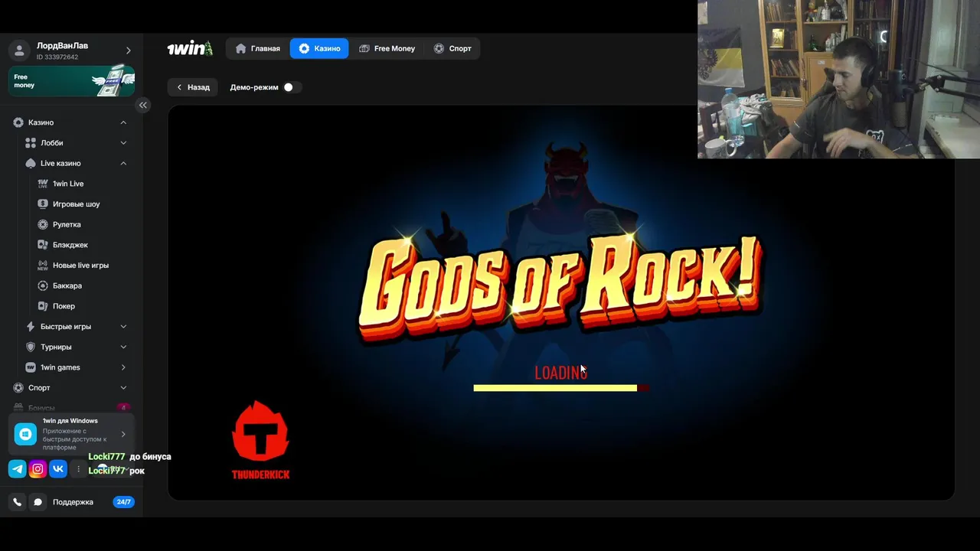Click the sidebar Спорт ball icon

(x=18, y=388)
